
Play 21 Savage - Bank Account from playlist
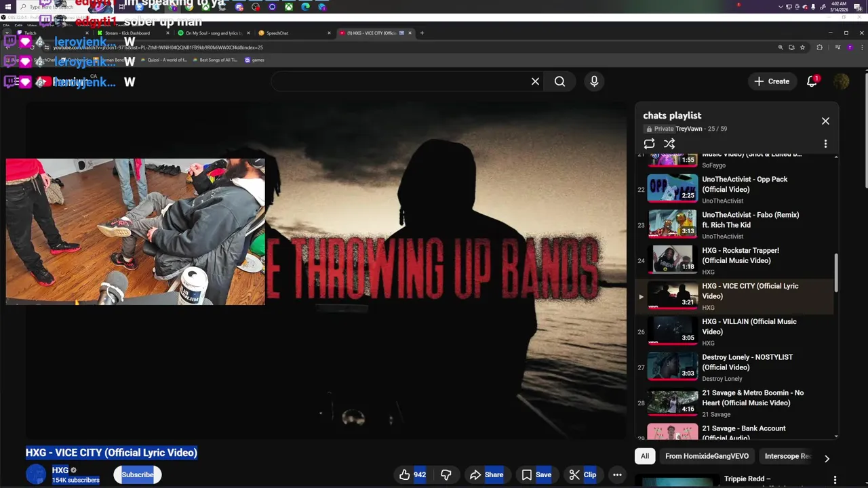(735, 432)
